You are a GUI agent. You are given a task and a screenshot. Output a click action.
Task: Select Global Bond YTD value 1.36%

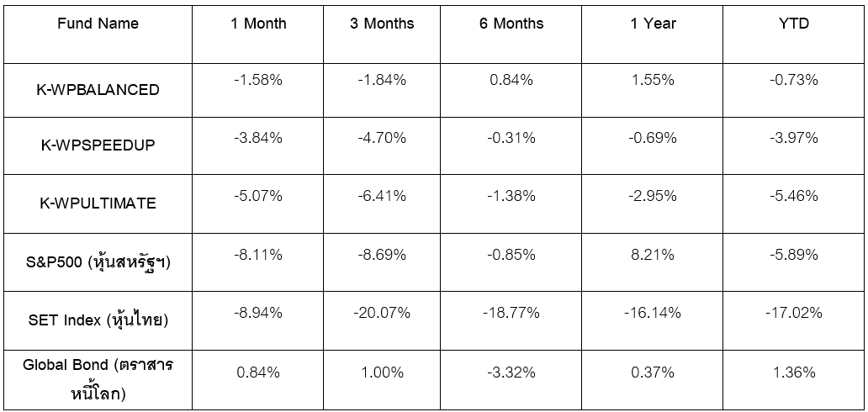click(794, 372)
